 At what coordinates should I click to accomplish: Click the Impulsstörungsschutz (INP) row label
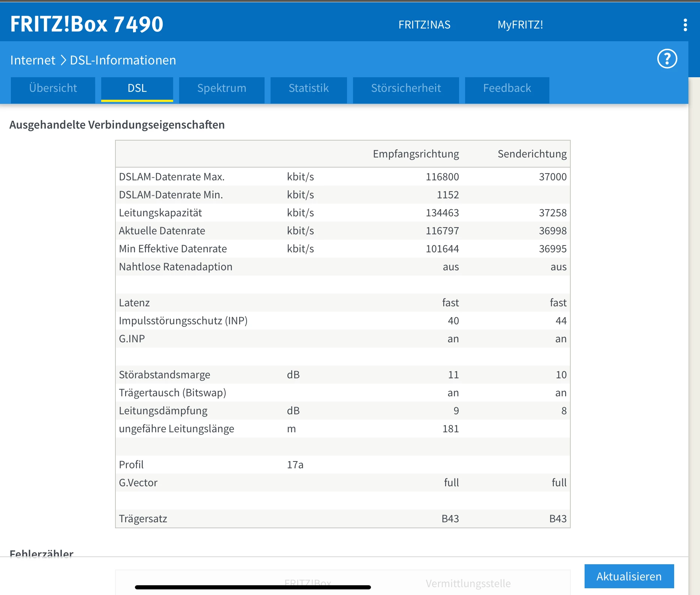pyautogui.click(x=183, y=321)
